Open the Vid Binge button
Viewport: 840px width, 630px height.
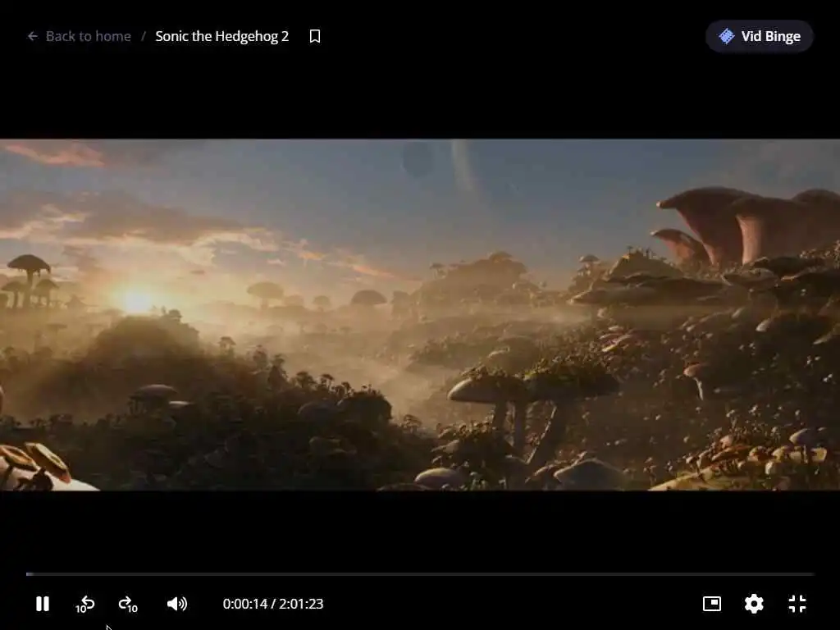tap(760, 36)
